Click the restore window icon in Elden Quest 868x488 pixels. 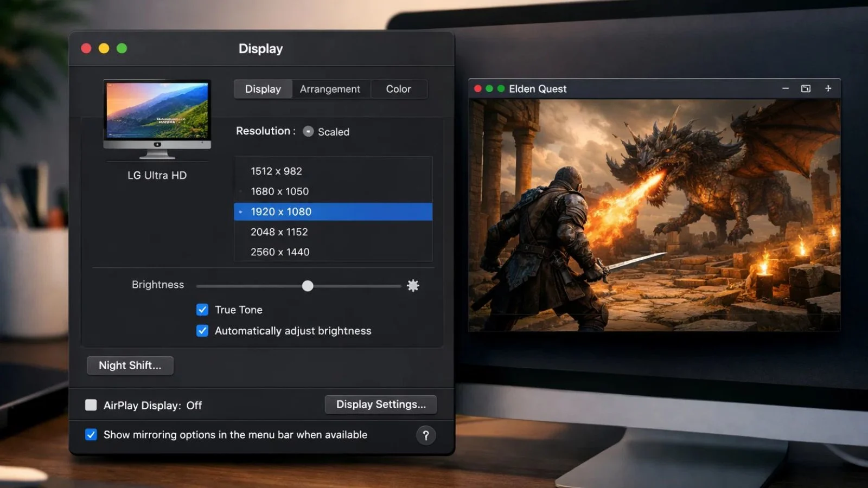[806, 88]
